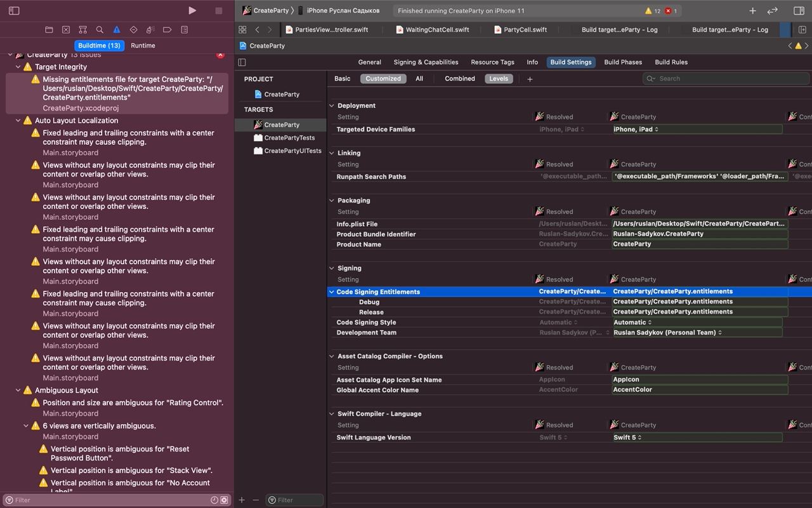
Task: Collapse the 6 views are vertically ambiguous item
Action: click(26, 426)
